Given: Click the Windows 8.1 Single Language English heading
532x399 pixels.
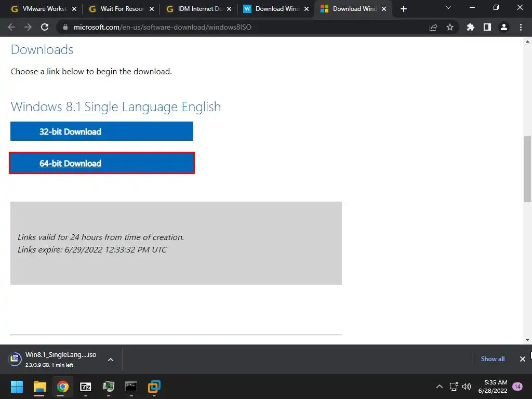Looking at the screenshot, I should pos(116,107).
